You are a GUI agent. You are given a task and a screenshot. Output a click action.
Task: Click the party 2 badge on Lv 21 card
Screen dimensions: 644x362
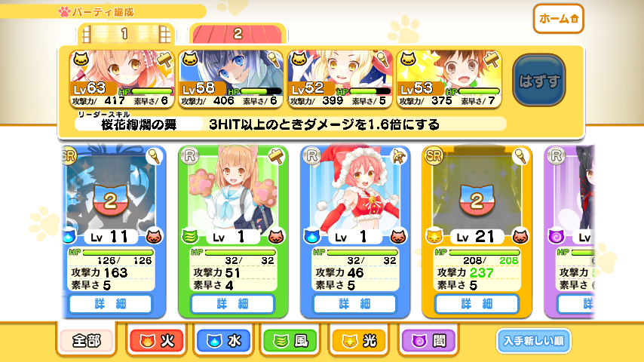coord(477,200)
